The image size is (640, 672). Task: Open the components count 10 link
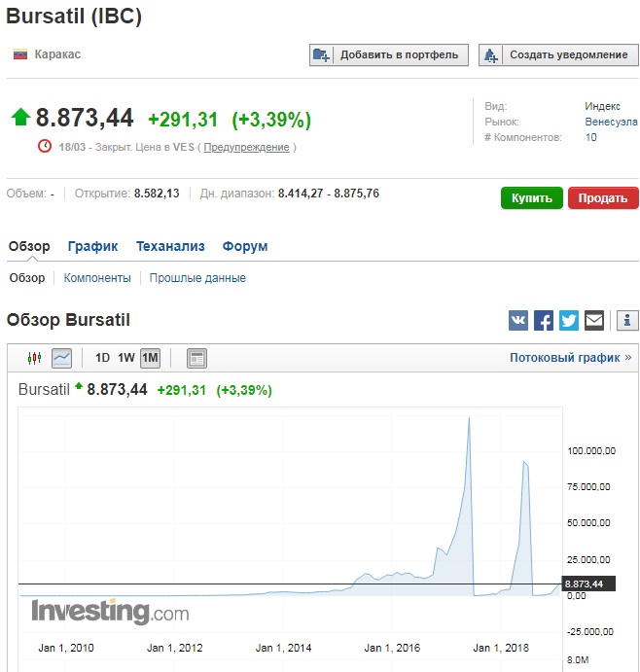click(x=590, y=137)
